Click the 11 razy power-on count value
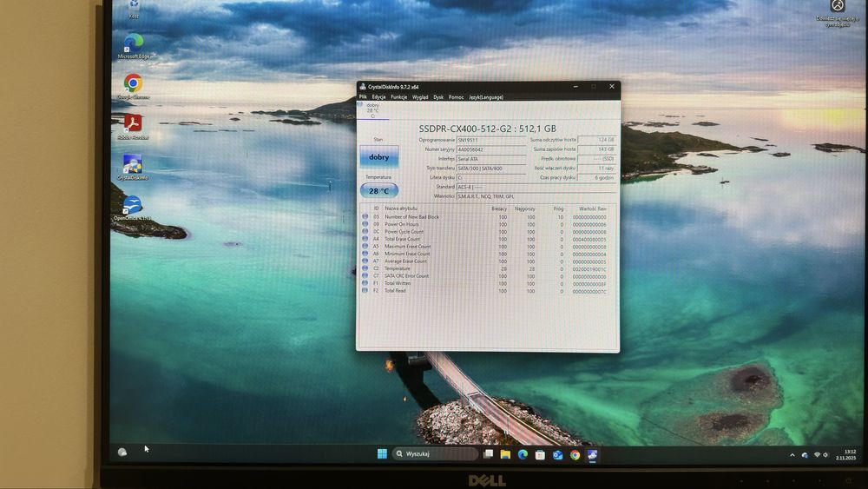Viewport: 868px width, 489px height. (x=597, y=168)
